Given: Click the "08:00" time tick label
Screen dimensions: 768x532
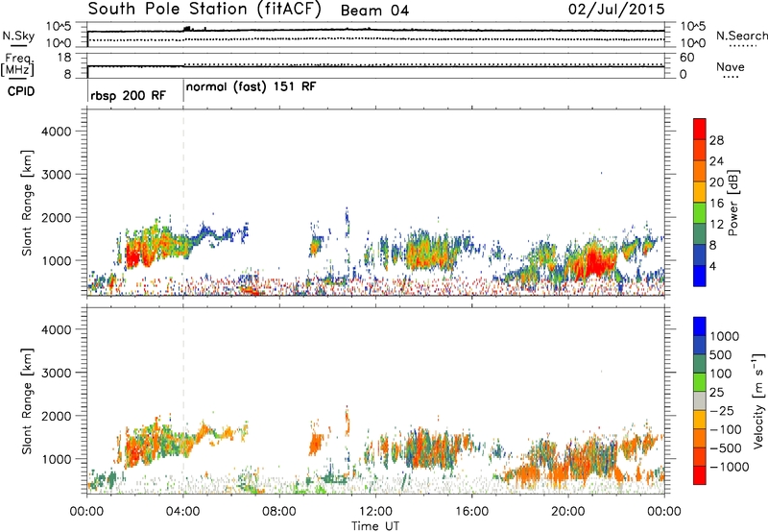Looking at the screenshot, I should [279, 512].
